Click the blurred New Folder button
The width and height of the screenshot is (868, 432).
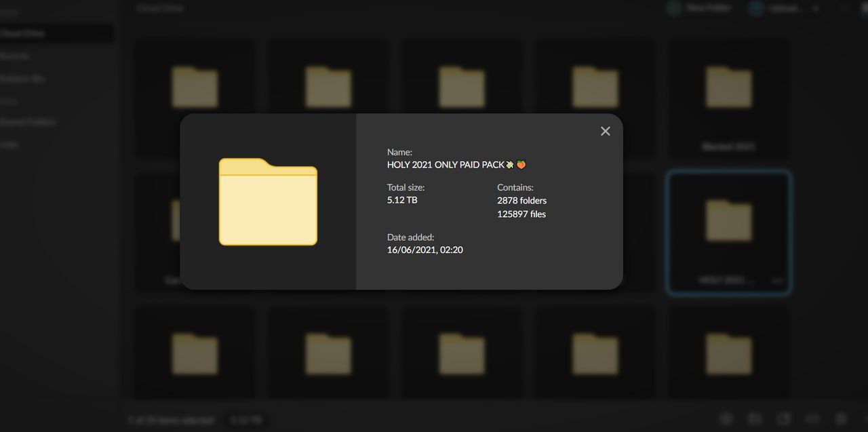click(698, 9)
